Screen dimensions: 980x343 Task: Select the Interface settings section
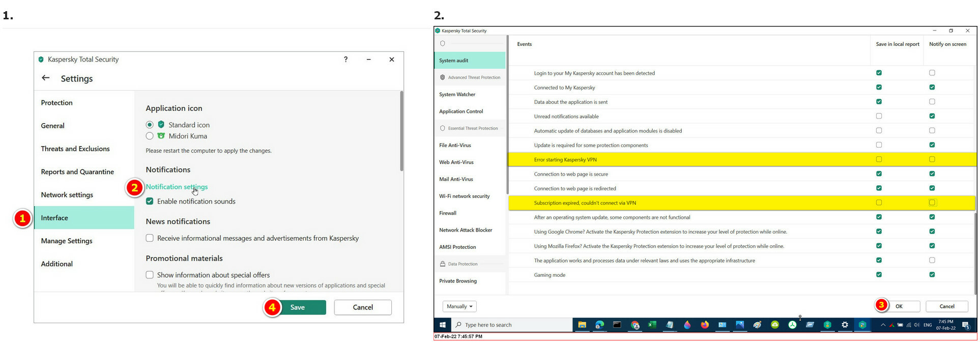click(84, 218)
